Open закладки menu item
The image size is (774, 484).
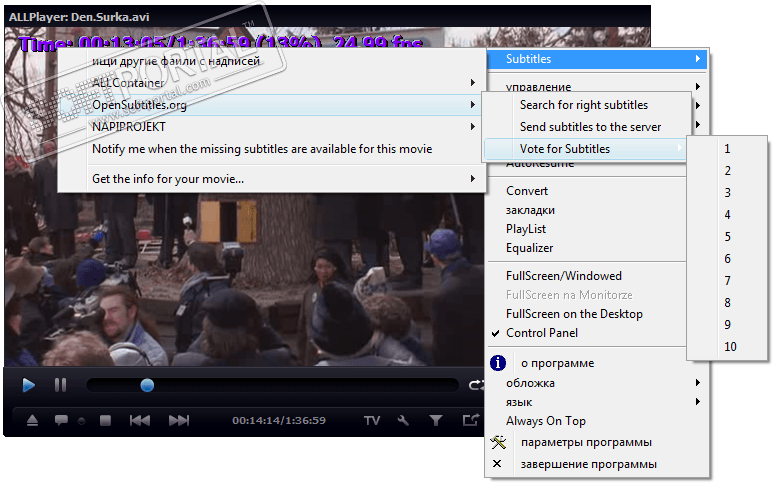pos(587,210)
